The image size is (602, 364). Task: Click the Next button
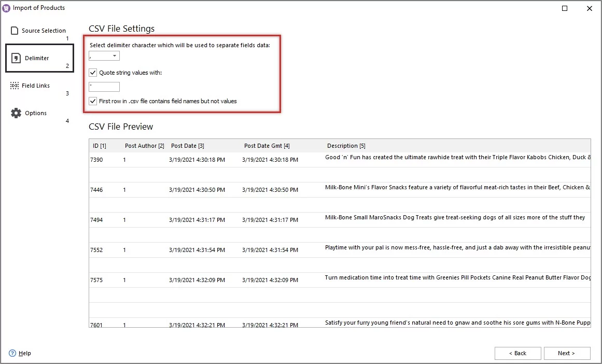[567, 353]
